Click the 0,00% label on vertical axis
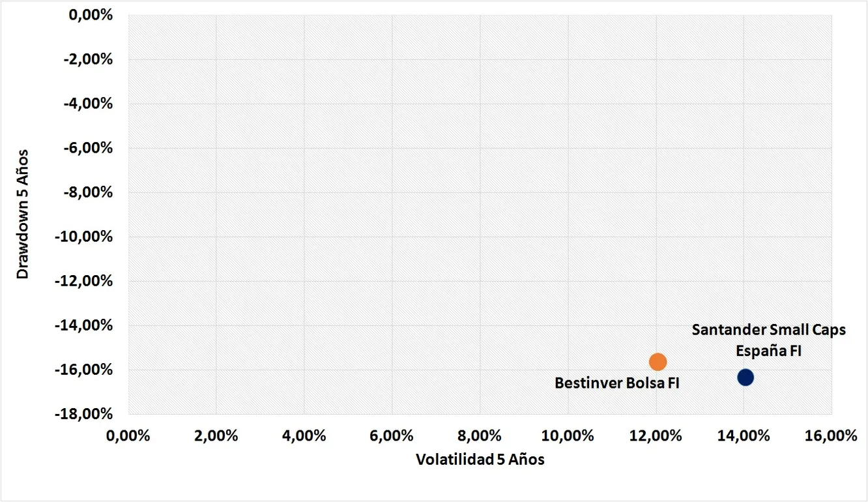Image resolution: width=868 pixels, height=502 pixels. coord(91,14)
